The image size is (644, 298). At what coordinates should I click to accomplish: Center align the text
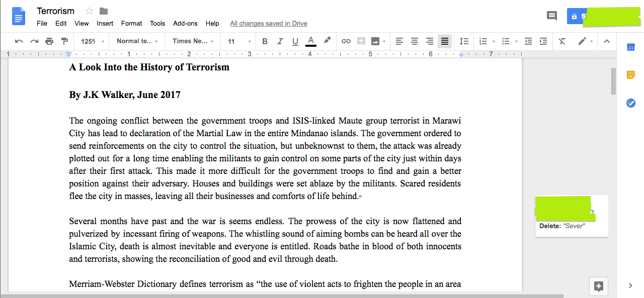415,41
